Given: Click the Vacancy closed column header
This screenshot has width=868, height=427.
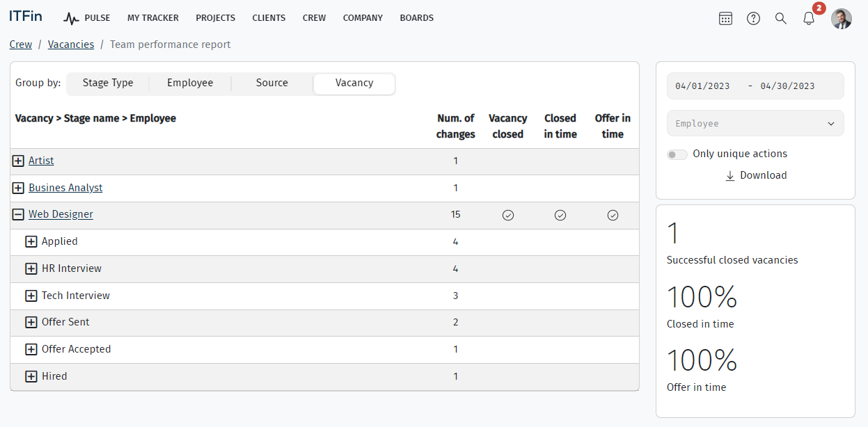Looking at the screenshot, I should [508, 127].
